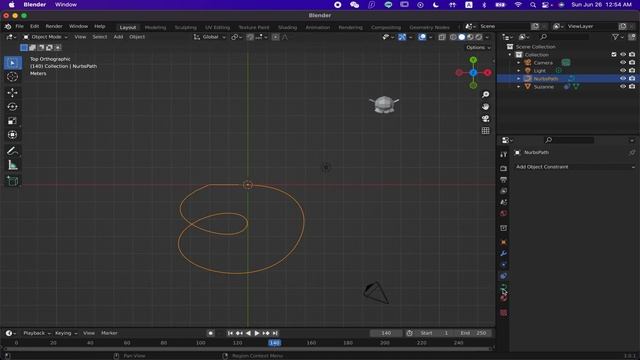Viewport: 640px width, 360px height.
Task: Expand the Camera tree item
Action: 519,63
